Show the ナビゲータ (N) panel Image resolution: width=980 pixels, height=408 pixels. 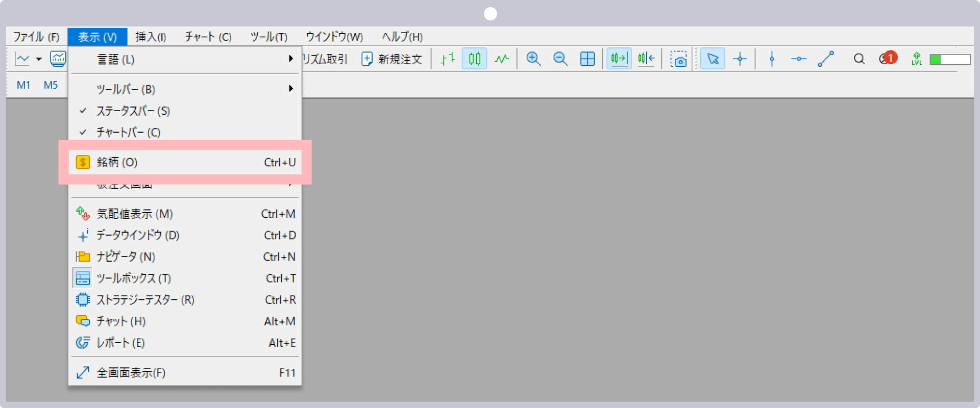[185, 257]
